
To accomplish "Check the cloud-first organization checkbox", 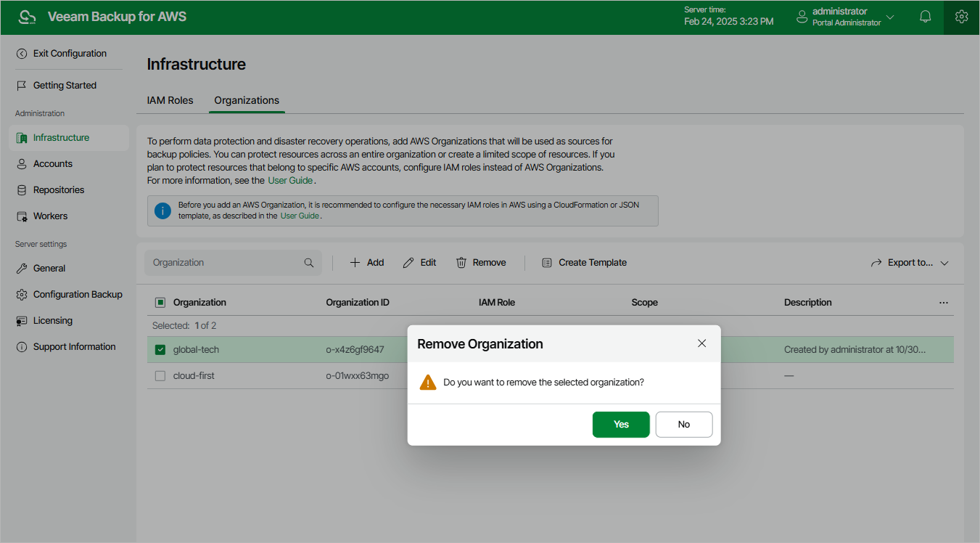I will (x=160, y=376).
